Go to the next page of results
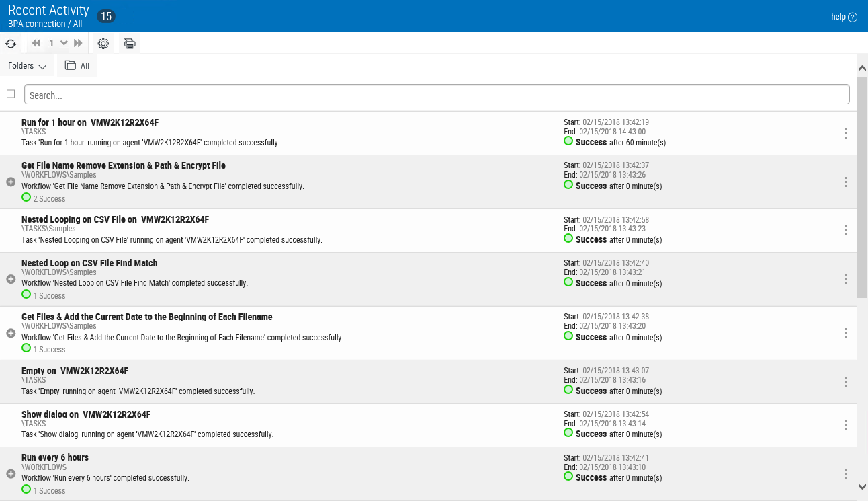Viewport: 868px width, 501px height. click(78, 44)
